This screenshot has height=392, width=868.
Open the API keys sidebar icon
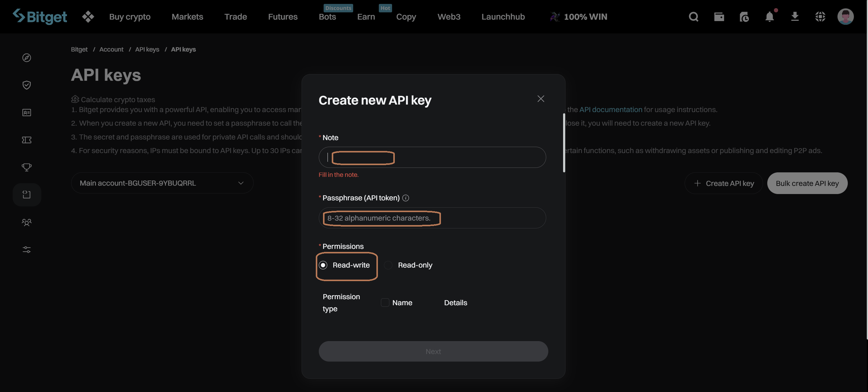coord(27,194)
